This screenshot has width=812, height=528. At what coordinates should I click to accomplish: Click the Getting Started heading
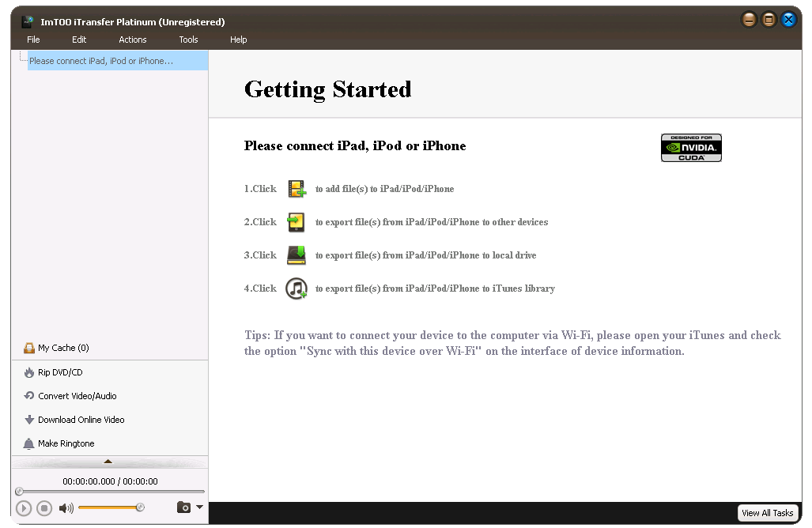coord(328,89)
